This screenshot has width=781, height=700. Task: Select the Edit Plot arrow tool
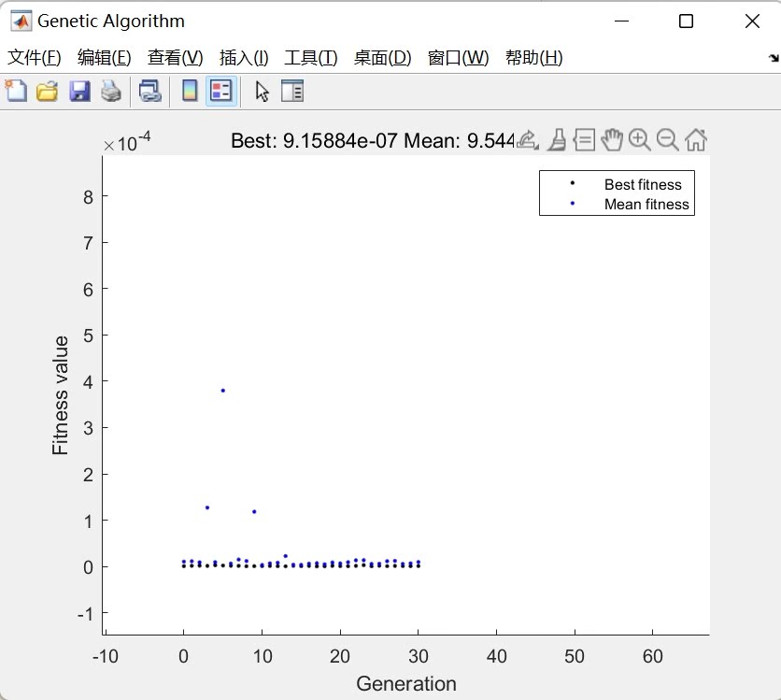coord(262,92)
